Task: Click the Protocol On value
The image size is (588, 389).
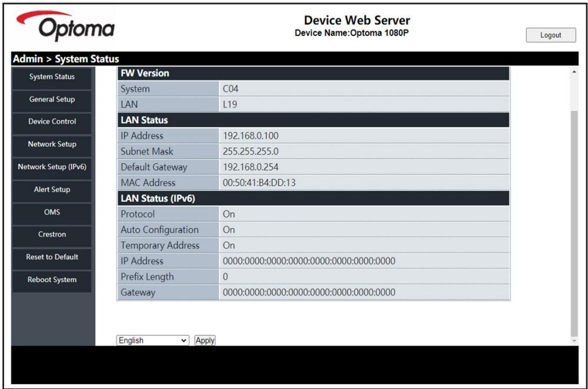Action: pyautogui.click(x=229, y=214)
